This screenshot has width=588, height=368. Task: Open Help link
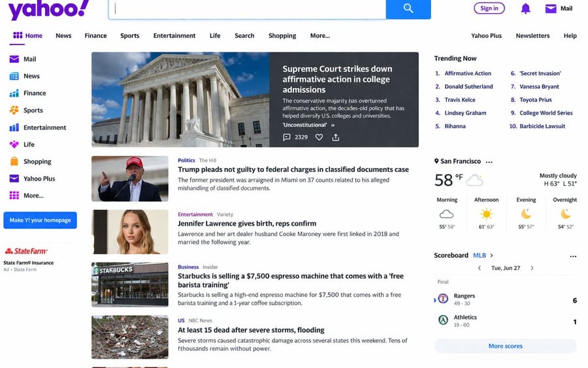[570, 36]
